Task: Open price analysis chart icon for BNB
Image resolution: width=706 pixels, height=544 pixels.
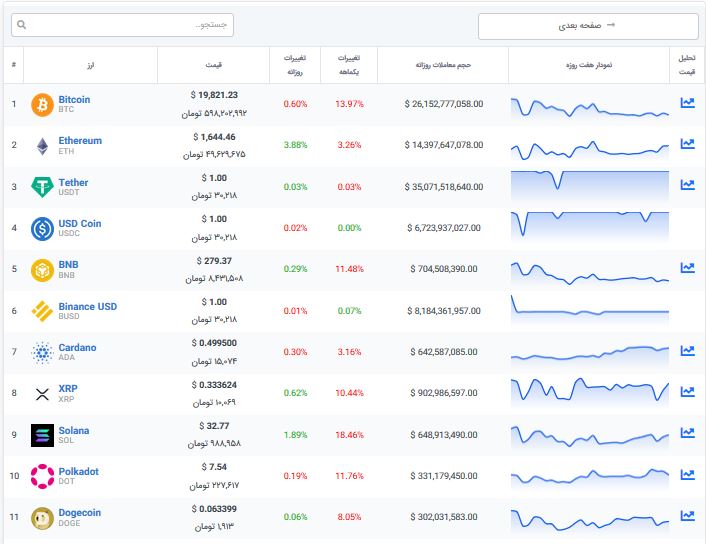Action: (x=687, y=267)
